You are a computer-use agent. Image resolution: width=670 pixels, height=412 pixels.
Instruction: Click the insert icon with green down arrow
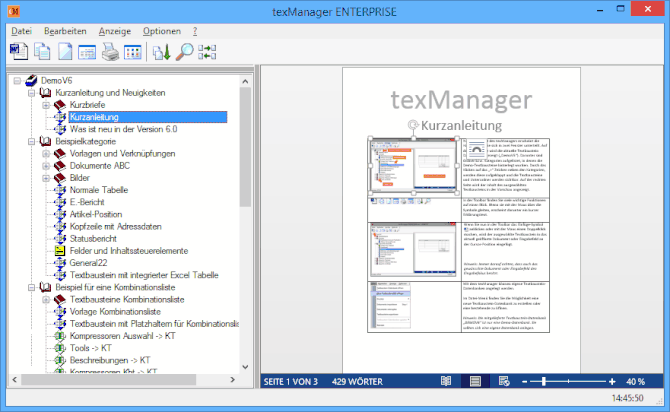click(x=162, y=52)
